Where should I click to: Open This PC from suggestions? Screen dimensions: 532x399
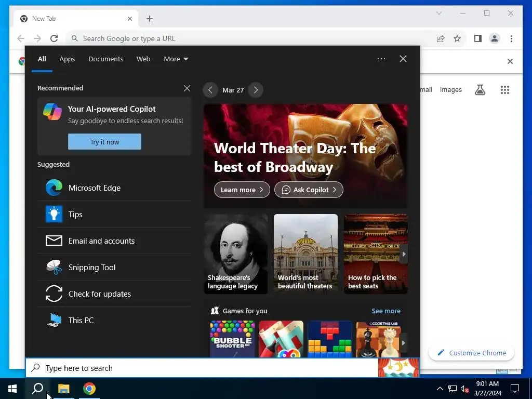(x=114, y=320)
